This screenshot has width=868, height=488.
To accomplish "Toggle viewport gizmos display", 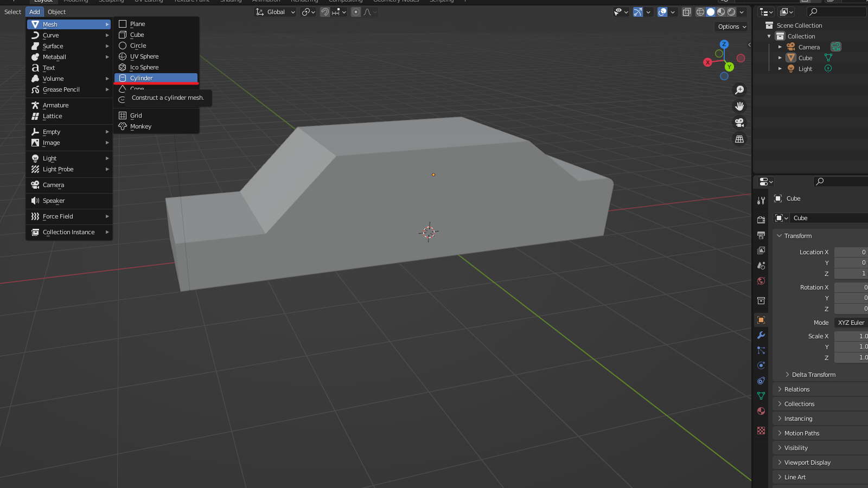I will click(x=639, y=12).
